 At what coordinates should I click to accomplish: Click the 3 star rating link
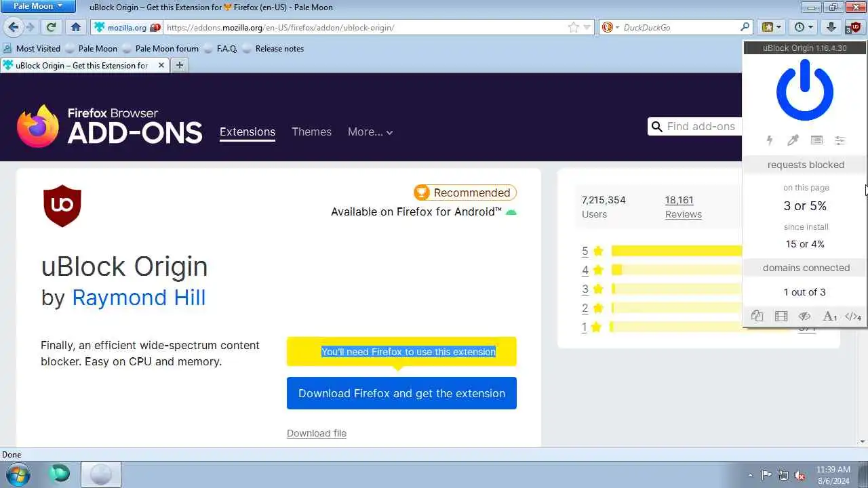pos(585,289)
